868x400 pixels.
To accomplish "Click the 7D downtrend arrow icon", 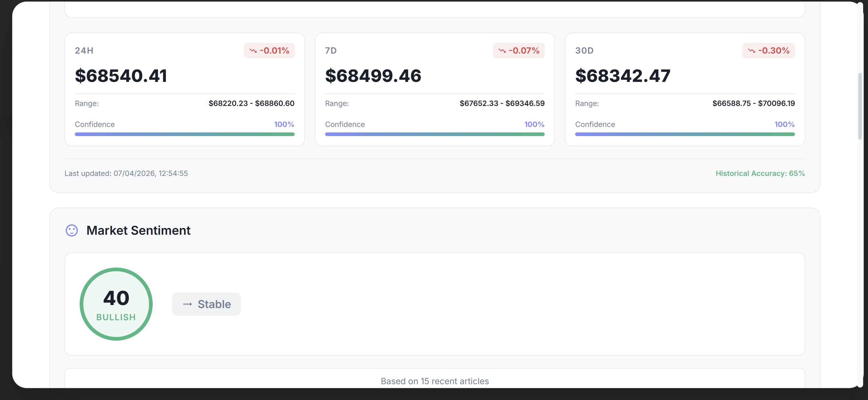I will coord(502,51).
